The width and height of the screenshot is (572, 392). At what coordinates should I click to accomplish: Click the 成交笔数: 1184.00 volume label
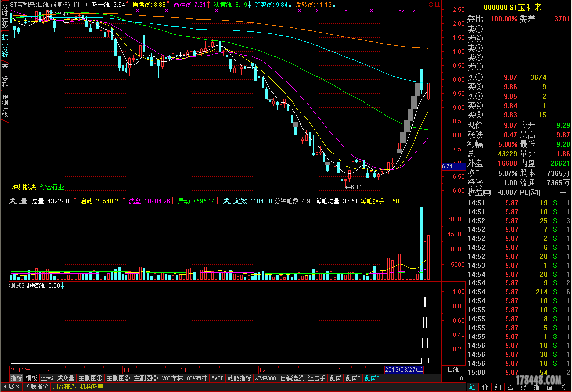point(248,201)
